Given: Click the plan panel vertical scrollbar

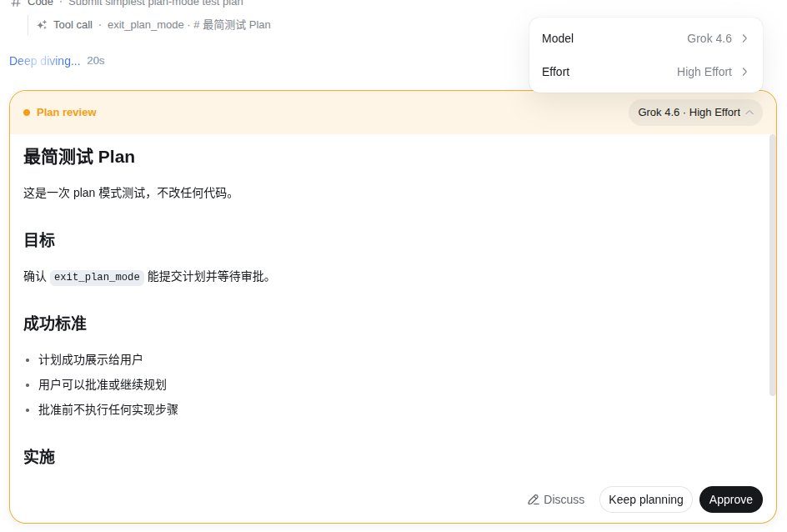Looking at the screenshot, I should coord(773,265).
